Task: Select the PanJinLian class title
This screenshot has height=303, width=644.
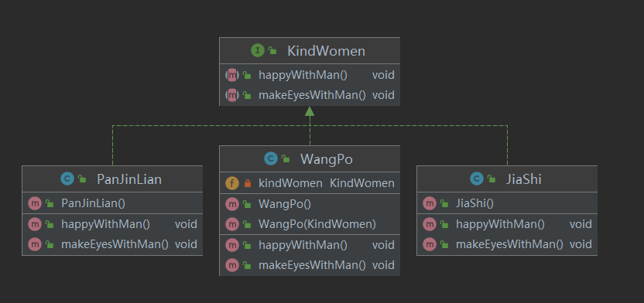Action: [x=129, y=179]
